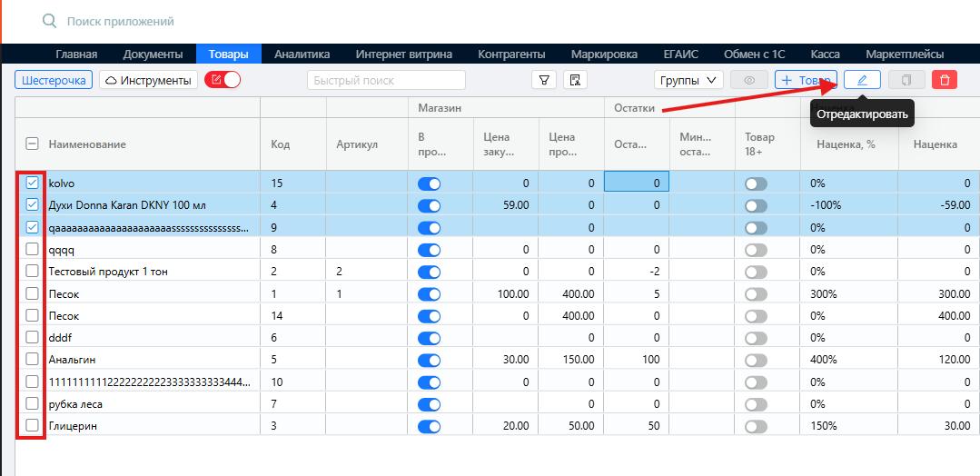Open the Документы tab
This screenshot has width=980, height=476.
click(153, 55)
